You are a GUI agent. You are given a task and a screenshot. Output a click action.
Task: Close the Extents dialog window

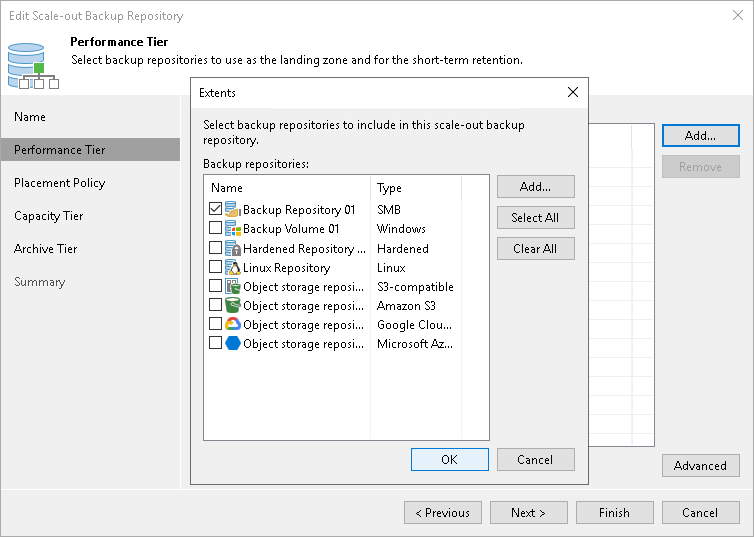point(573,92)
